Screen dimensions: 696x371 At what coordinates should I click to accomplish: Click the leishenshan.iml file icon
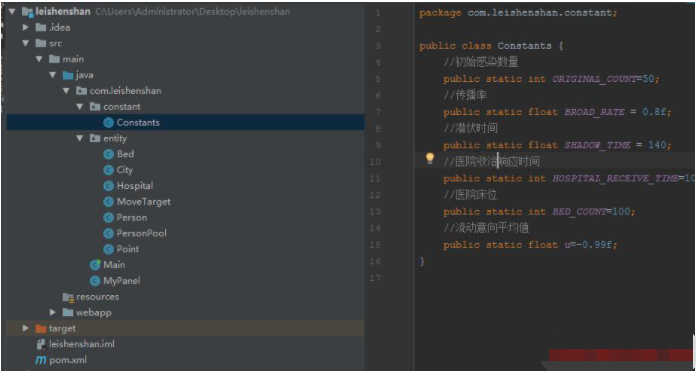pos(41,344)
